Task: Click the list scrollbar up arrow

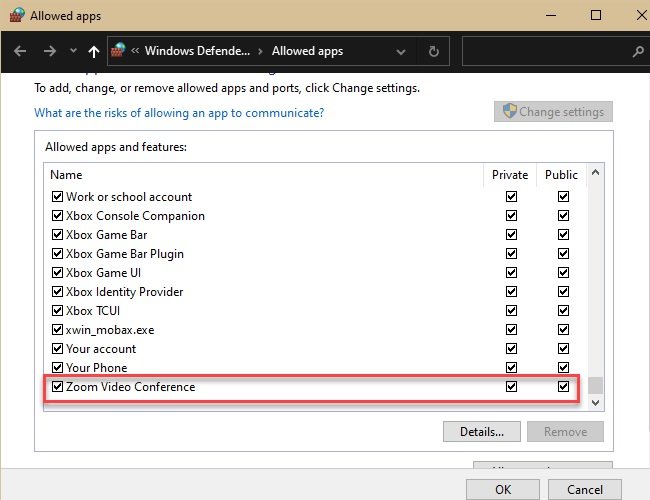Action: [x=595, y=172]
